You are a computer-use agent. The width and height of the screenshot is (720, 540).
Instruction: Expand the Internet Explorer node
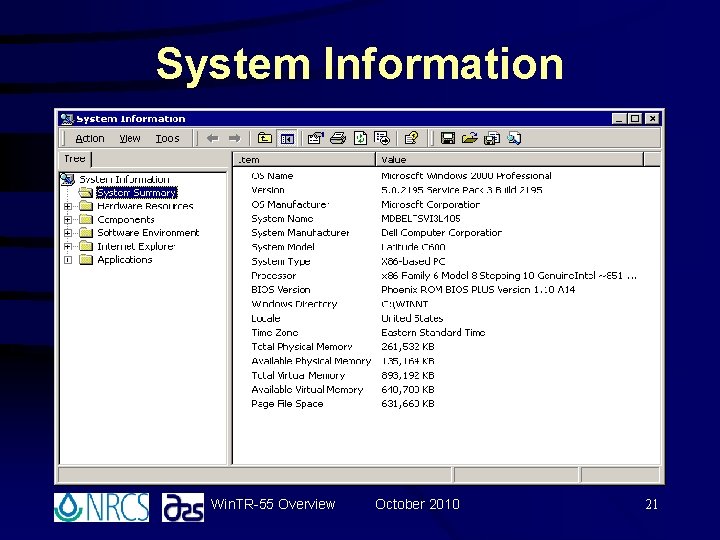[x=68, y=247]
